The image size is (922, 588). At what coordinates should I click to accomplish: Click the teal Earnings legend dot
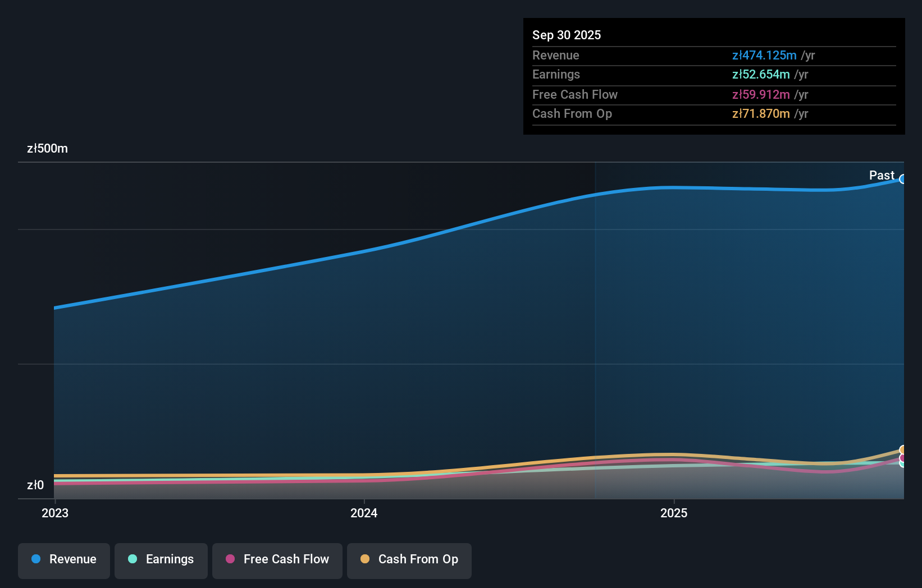[133, 559]
